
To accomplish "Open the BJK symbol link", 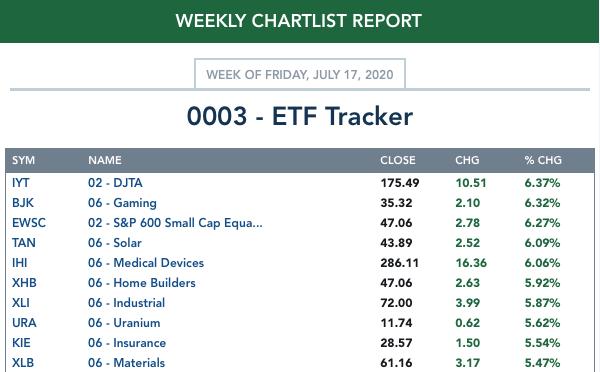I will tap(23, 203).
